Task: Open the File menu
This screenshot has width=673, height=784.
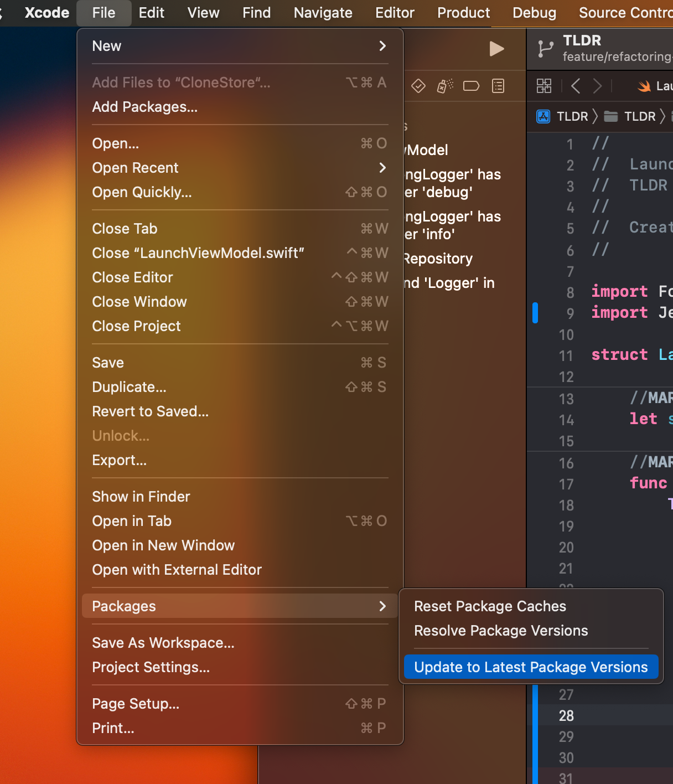Action: click(x=104, y=13)
